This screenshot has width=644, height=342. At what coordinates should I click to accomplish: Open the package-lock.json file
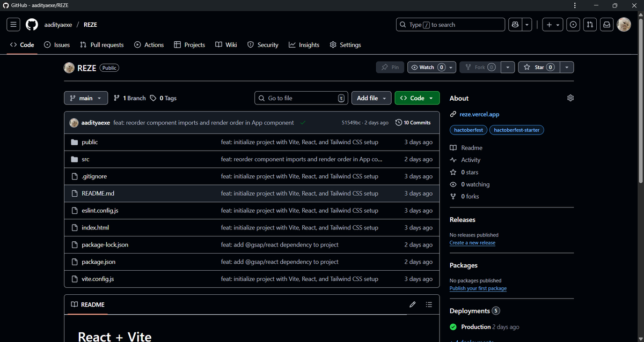(105, 245)
